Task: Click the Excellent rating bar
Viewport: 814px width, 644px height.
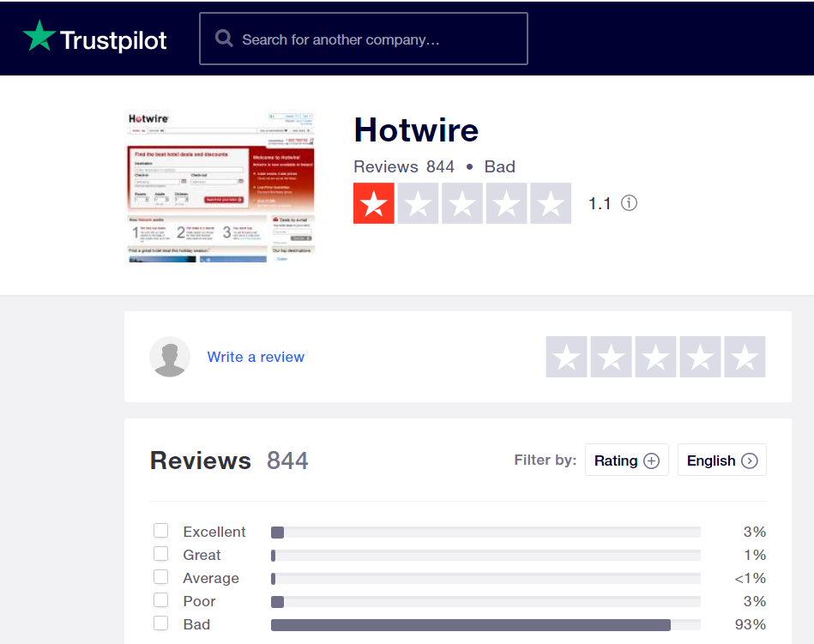Action: pyautogui.click(x=485, y=533)
